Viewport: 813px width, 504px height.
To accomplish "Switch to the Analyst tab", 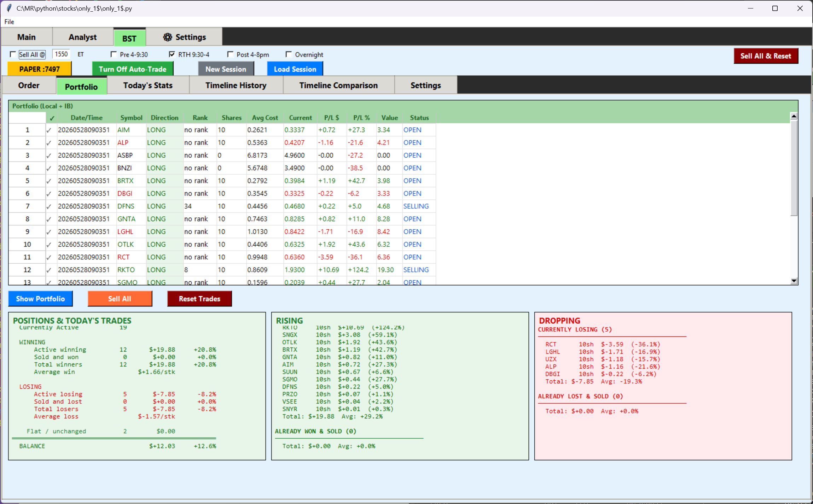I will pyautogui.click(x=82, y=37).
